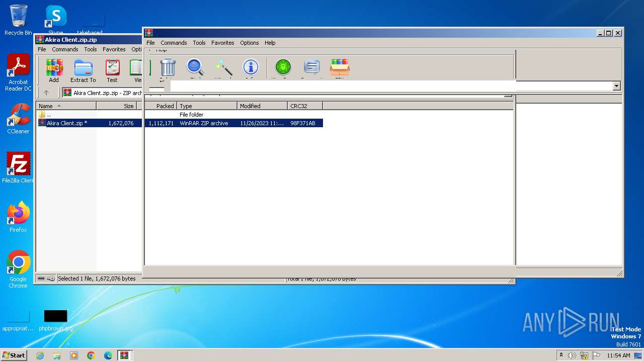Screen dimensions: 644x362
Task: Click the Akira Client.zip.zip address path field
Action: (102, 93)
